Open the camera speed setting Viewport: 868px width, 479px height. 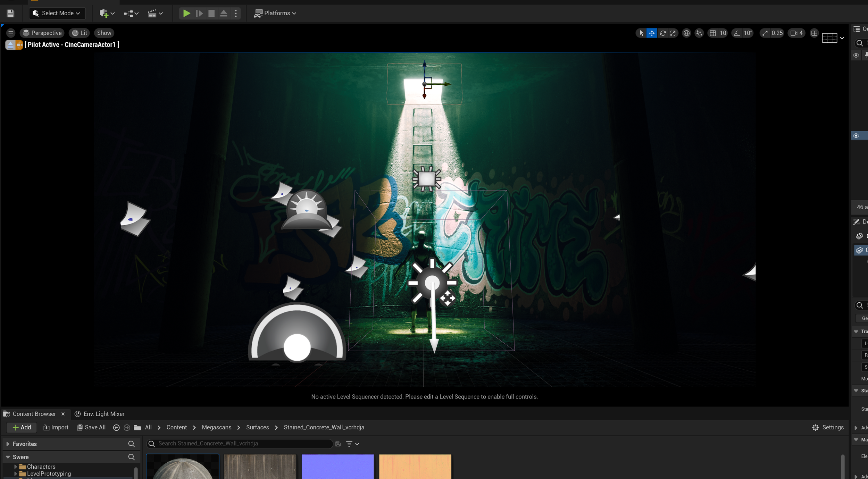coord(796,33)
